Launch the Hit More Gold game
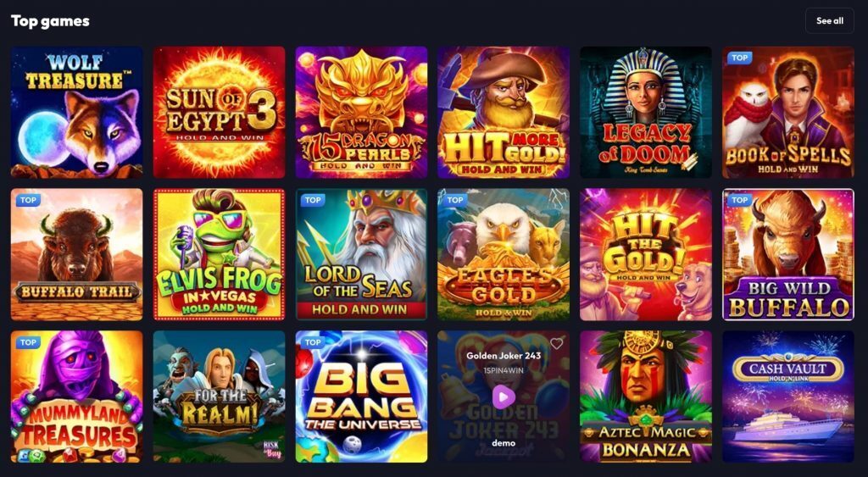Screen dimensions: 868x477 pos(504,113)
